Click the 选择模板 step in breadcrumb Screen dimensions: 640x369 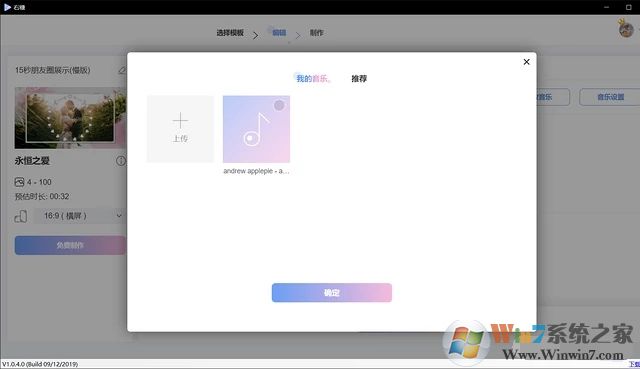pyautogui.click(x=230, y=33)
